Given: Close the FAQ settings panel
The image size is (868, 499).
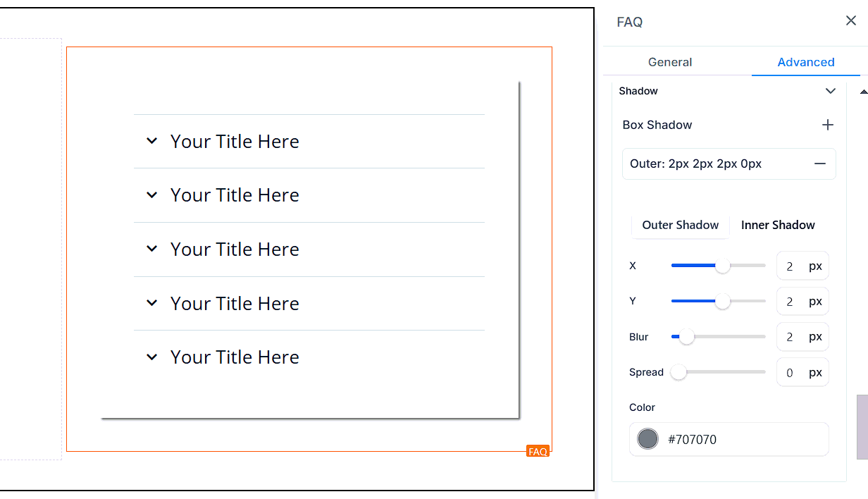Looking at the screenshot, I should click(x=850, y=21).
